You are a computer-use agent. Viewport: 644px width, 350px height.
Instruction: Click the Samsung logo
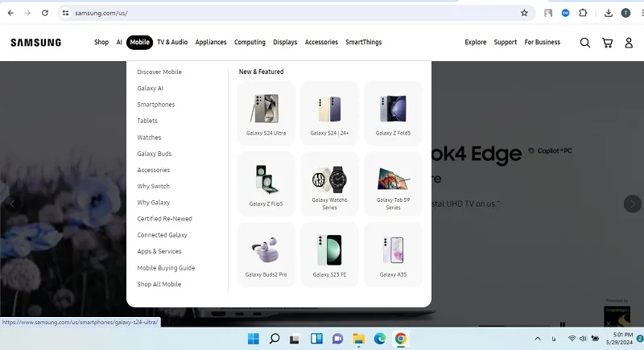[x=35, y=43]
